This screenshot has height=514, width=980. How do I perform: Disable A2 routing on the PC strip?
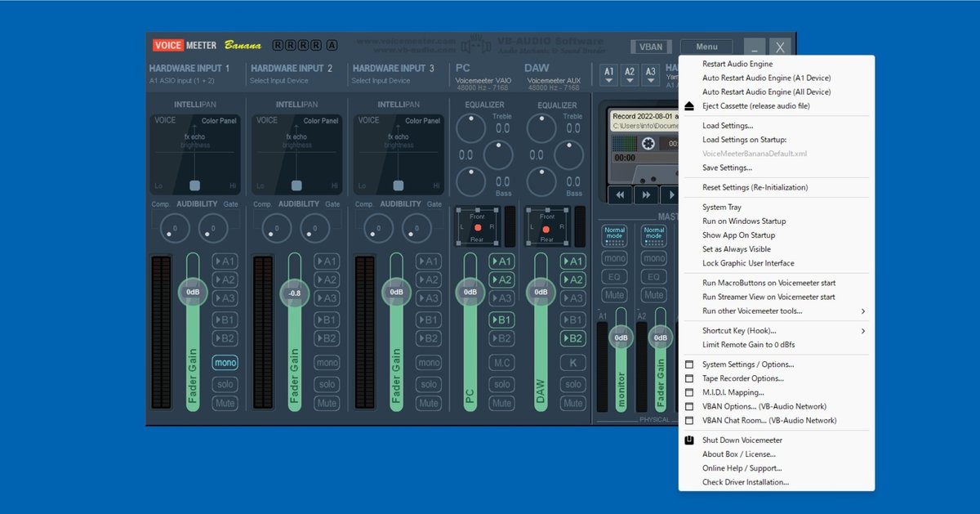(x=501, y=279)
